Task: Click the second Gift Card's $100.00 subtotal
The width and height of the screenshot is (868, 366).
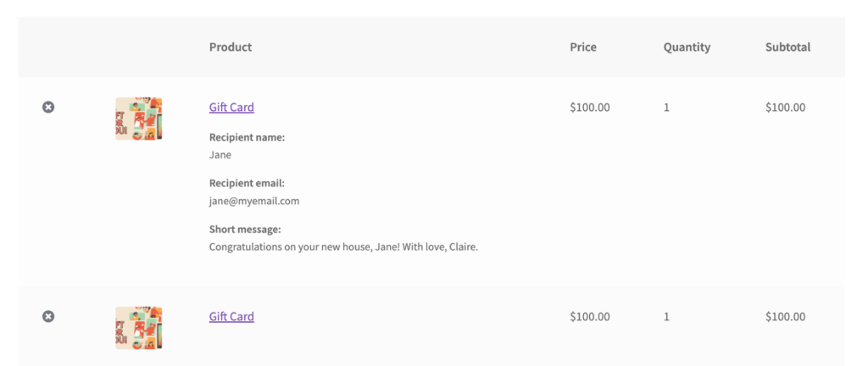Action: point(785,317)
